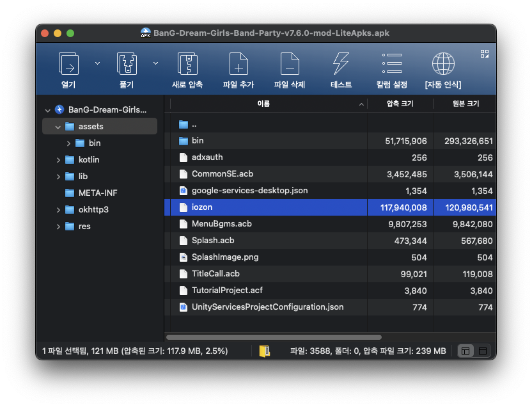The height and width of the screenshot is (407, 532).
Task: Expand the okhttp3 folder chevron
Action: click(x=58, y=210)
